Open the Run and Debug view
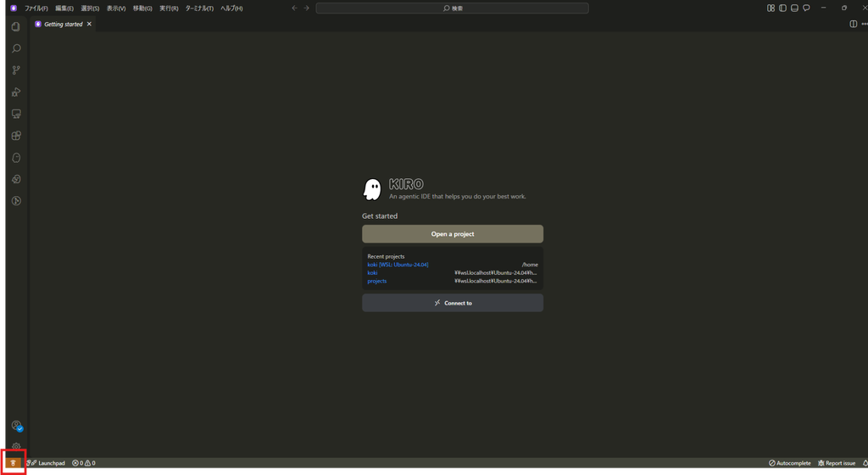 (x=16, y=92)
